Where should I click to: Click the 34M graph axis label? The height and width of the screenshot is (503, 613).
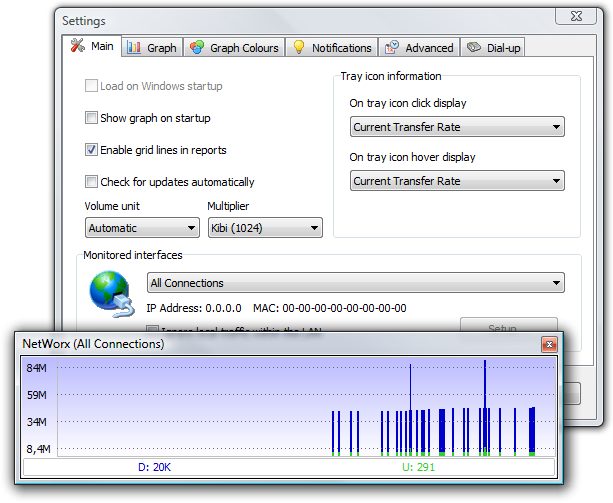36,422
